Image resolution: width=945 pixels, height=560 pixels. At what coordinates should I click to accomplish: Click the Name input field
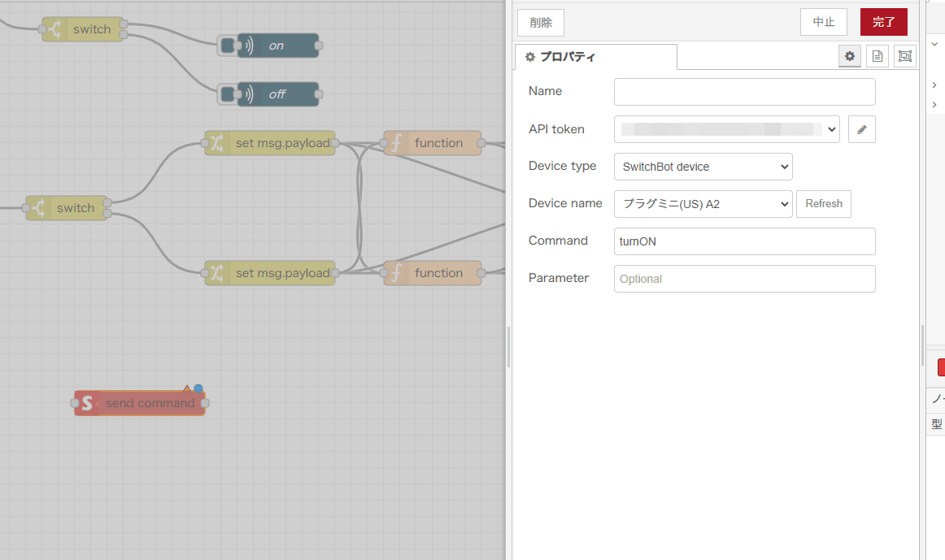coord(744,92)
